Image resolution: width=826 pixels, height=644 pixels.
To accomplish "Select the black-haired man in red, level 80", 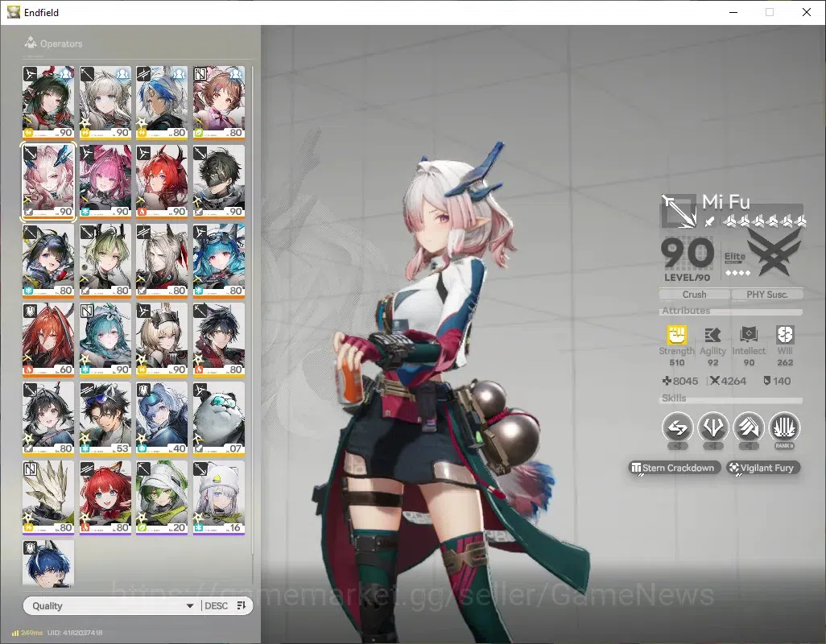I will coord(219,339).
